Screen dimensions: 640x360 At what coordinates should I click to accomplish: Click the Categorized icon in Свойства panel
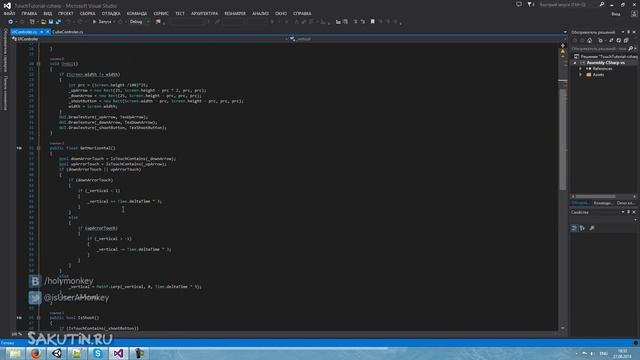(x=574, y=228)
